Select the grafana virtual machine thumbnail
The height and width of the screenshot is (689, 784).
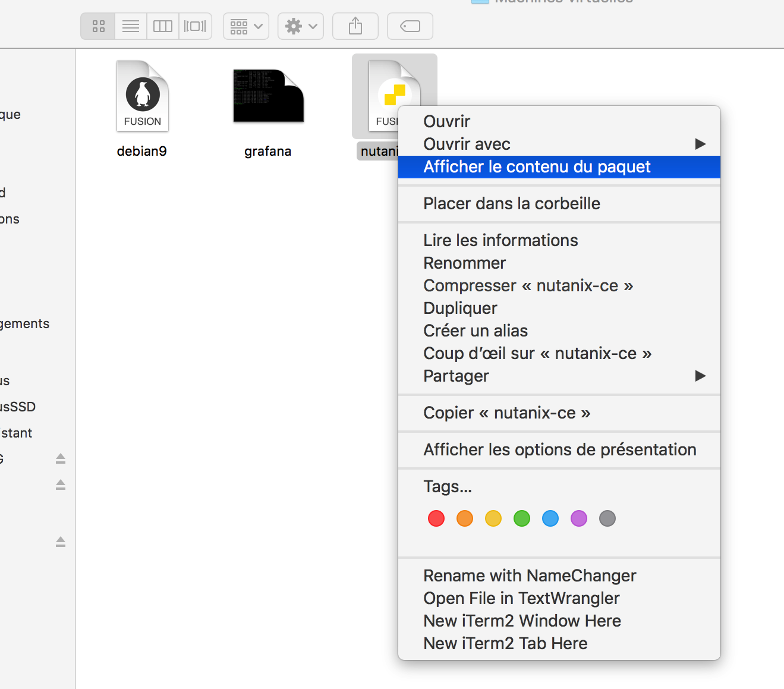(268, 97)
